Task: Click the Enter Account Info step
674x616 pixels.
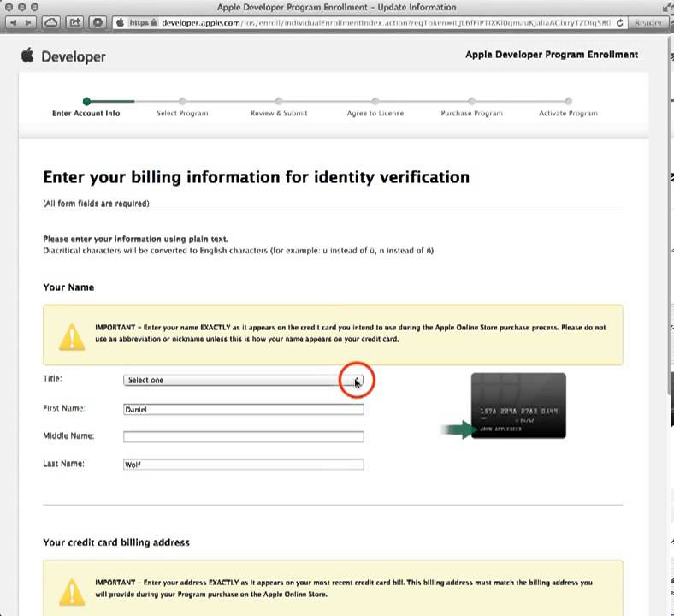Action: tap(86, 113)
